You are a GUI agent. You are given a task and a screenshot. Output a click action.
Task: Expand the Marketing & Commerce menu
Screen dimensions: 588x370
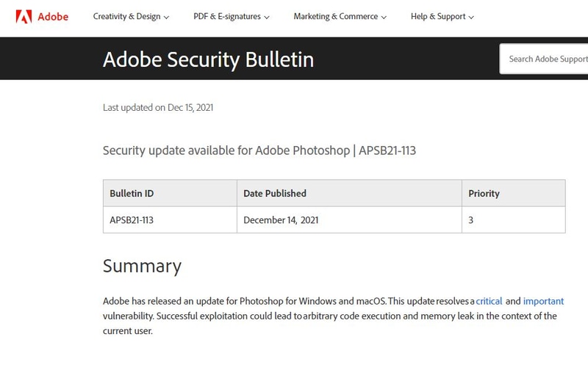340,17
